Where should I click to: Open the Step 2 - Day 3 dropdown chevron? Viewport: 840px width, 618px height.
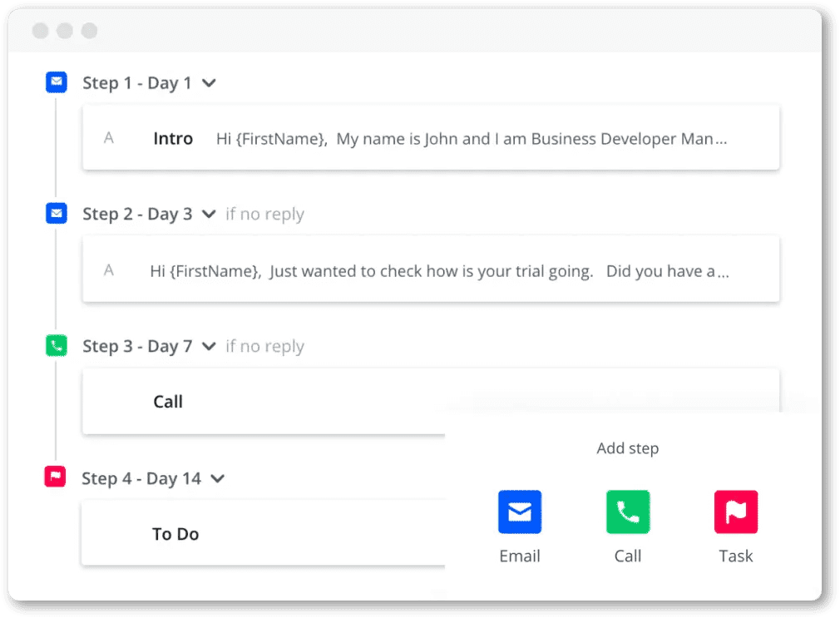pos(210,215)
